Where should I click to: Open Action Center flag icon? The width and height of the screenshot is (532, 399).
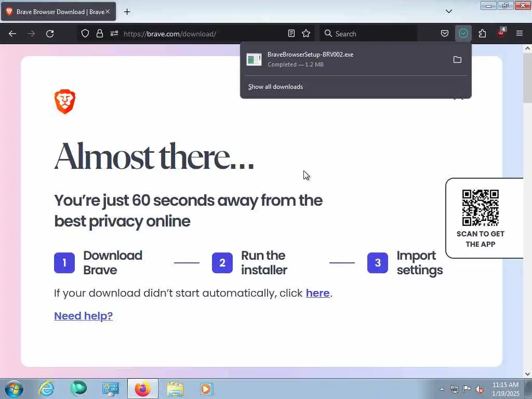[x=467, y=390]
